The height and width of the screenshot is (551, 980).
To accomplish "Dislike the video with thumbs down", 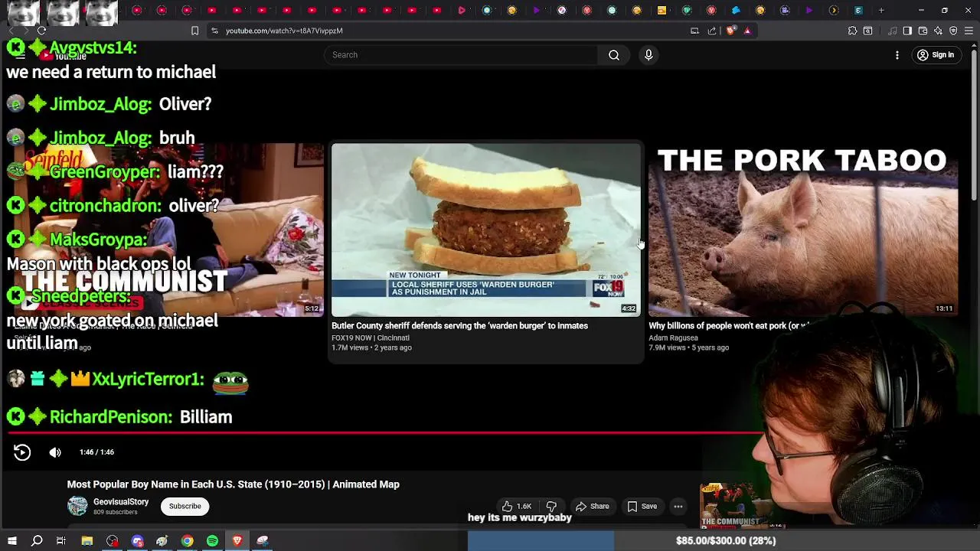I will [x=551, y=507].
